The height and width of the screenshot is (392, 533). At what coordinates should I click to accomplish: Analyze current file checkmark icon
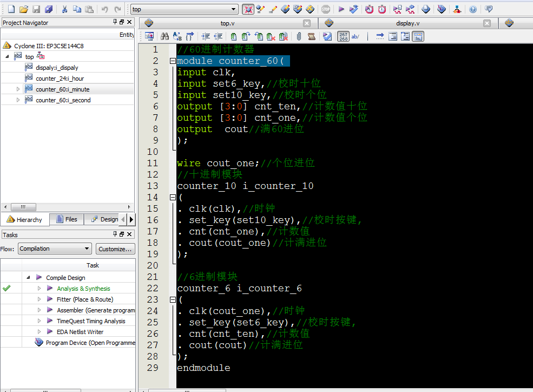tap(327, 36)
